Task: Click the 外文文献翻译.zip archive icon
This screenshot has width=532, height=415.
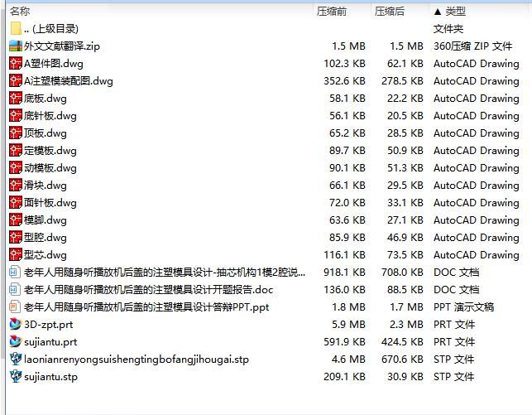Action: coord(16,46)
